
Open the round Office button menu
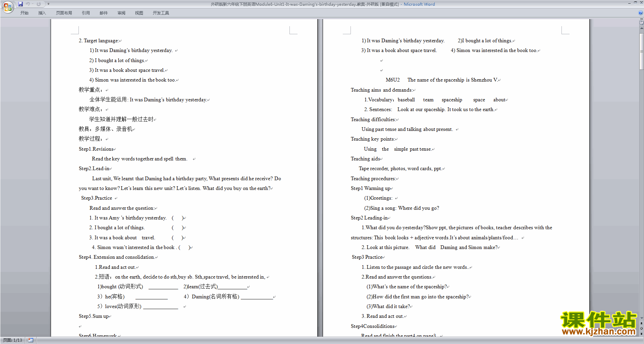tap(7, 7)
